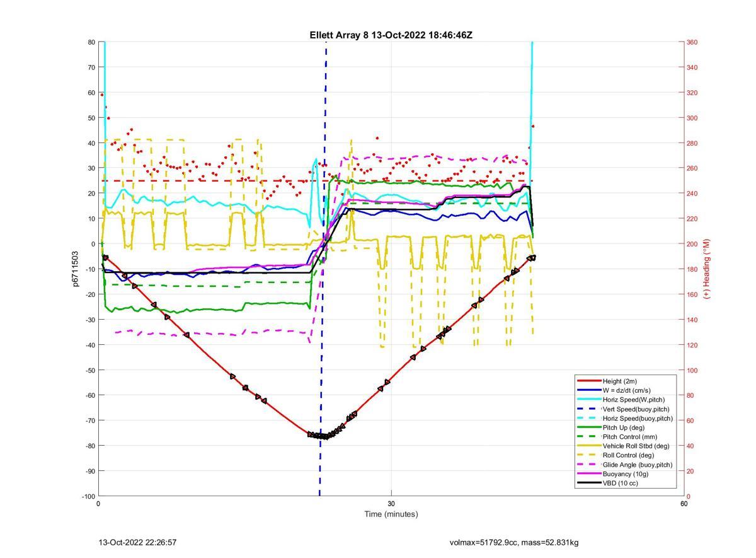Select the 'Glide Angle (buoy,pitch)' legend entry
The width and height of the screenshot is (756, 558).
pyautogui.click(x=638, y=465)
